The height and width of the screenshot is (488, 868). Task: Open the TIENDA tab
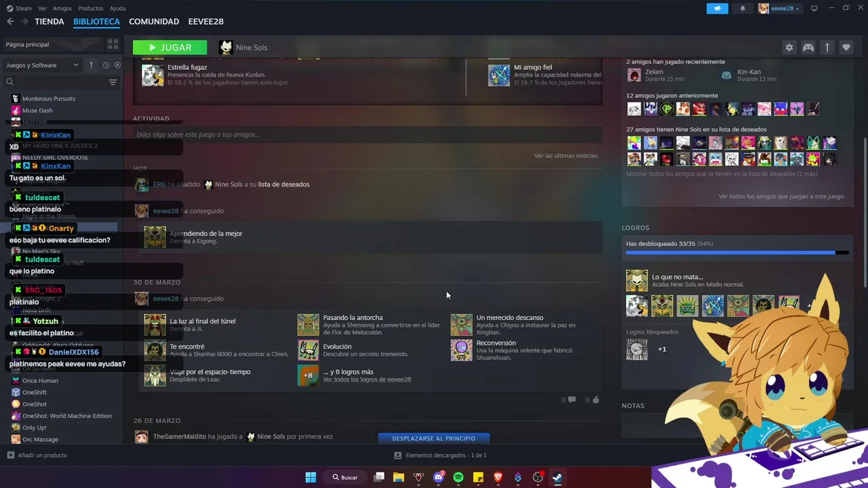pos(50,22)
